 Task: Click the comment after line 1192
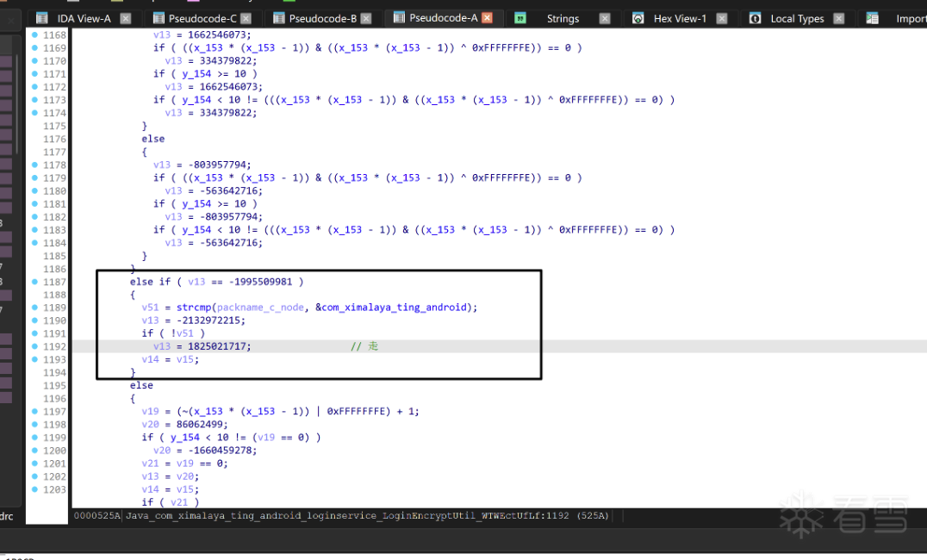[364, 346]
